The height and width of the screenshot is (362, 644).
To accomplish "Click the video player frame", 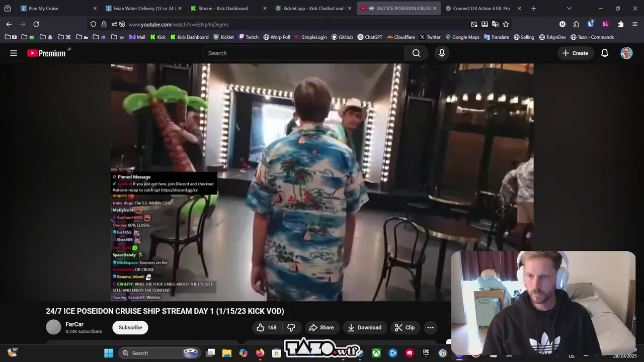I will [322, 182].
